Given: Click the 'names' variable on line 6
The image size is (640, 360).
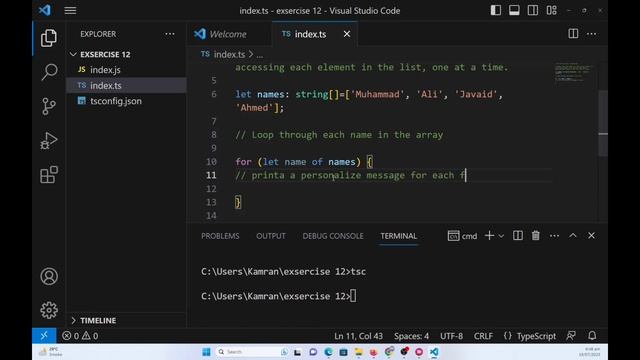Looking at the screenshot, I should pos(271,94).
